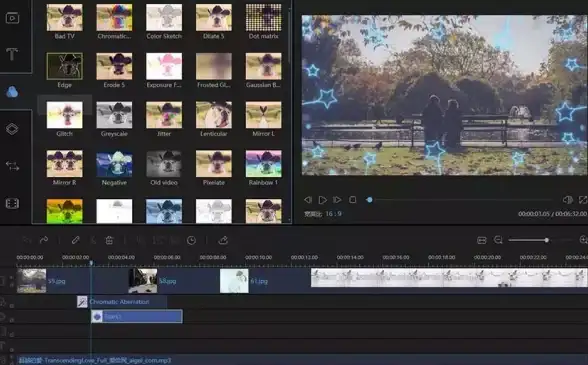The height and width of the screenshot is (365, 588).
Task: Click the 00:00:16.00 mark on timeline ruler
Action: 396,258
